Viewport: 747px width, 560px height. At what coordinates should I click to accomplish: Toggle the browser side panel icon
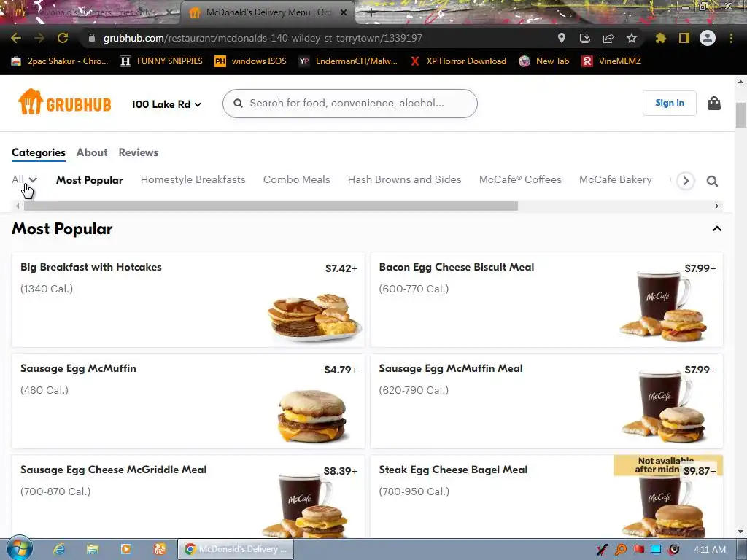(684, 38)
